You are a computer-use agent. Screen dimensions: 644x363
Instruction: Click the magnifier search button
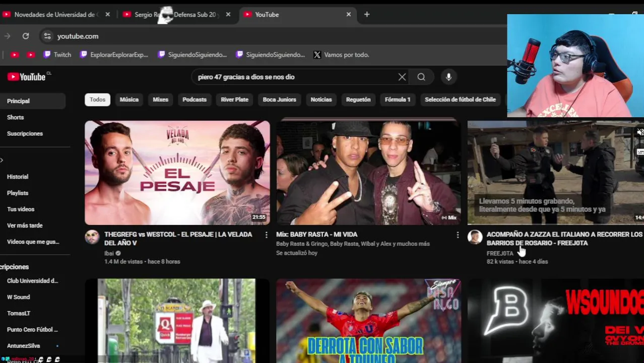point(421,77)
